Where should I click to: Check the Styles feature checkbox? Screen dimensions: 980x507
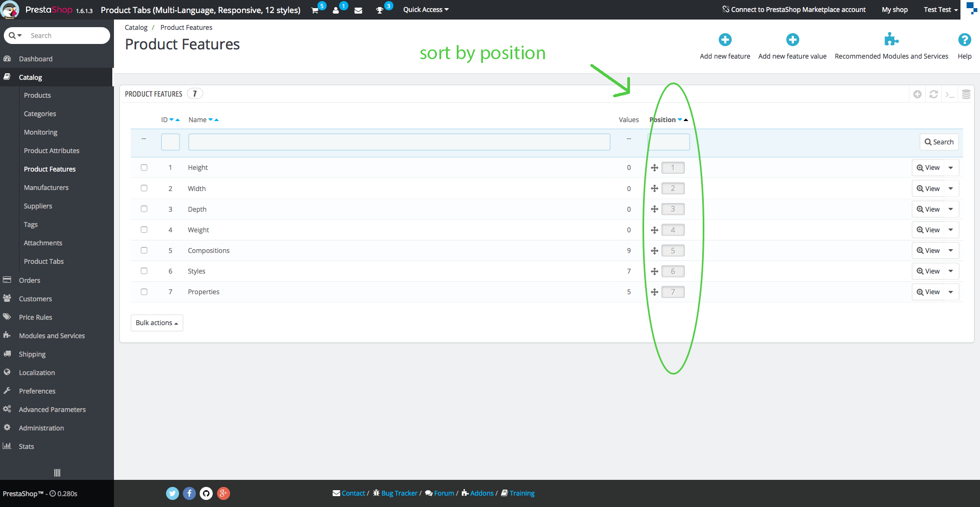144,271
